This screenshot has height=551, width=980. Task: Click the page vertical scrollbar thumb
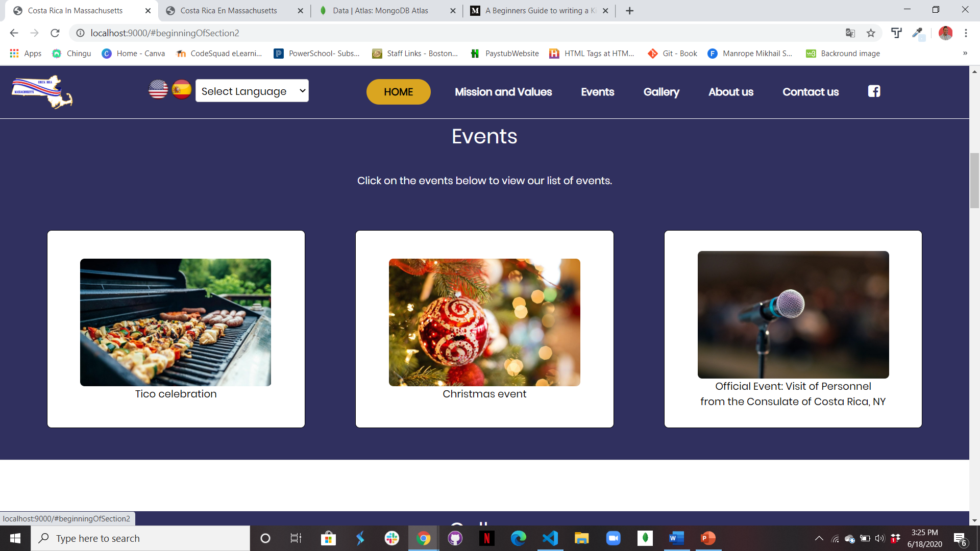[x=974, y=180]
